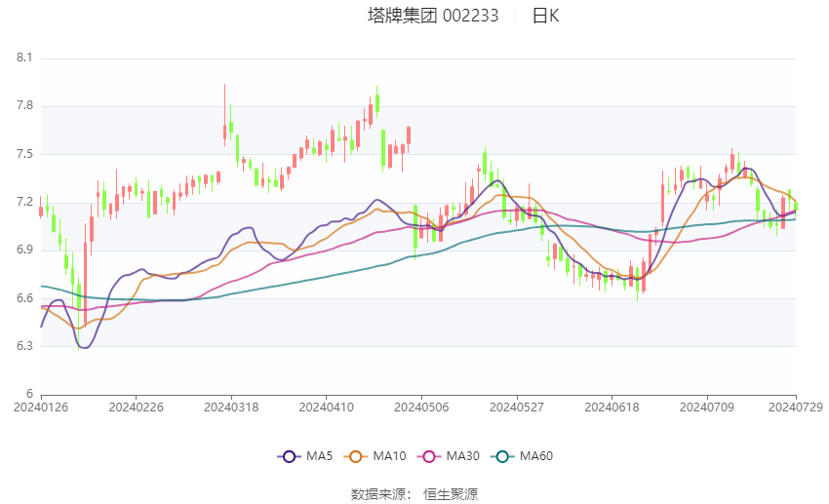Click y-axis value 7.2
The height and width of the screenshot is (504, 829).
(24, 202)
